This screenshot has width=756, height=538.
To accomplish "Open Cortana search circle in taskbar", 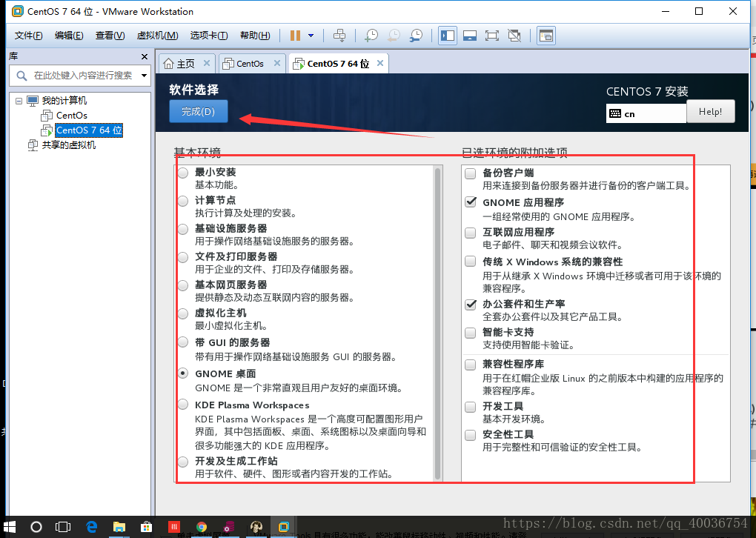I will [36, 527].
